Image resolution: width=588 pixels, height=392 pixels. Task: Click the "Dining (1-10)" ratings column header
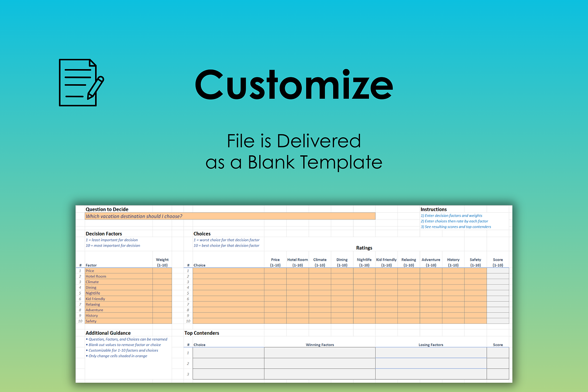tap(342, 263)
